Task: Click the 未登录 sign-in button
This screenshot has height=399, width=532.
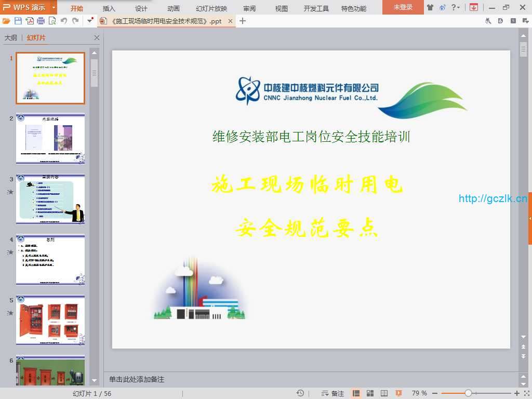Action: point(403,7)
